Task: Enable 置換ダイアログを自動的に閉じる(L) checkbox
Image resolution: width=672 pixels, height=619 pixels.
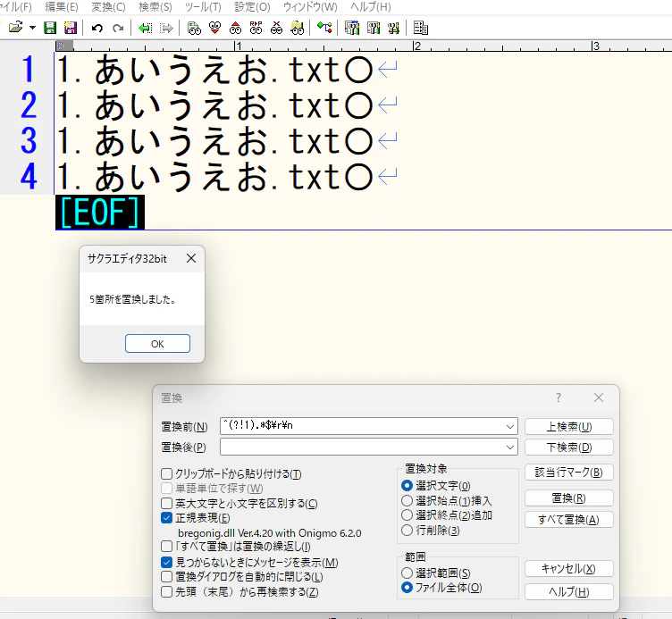Action: (166, 577)
